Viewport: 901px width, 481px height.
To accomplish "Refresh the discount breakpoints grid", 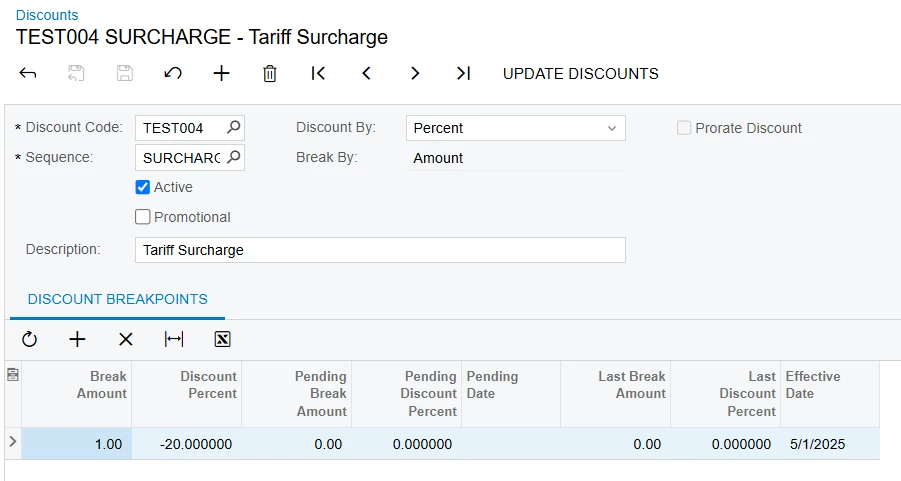I will 29,339.
